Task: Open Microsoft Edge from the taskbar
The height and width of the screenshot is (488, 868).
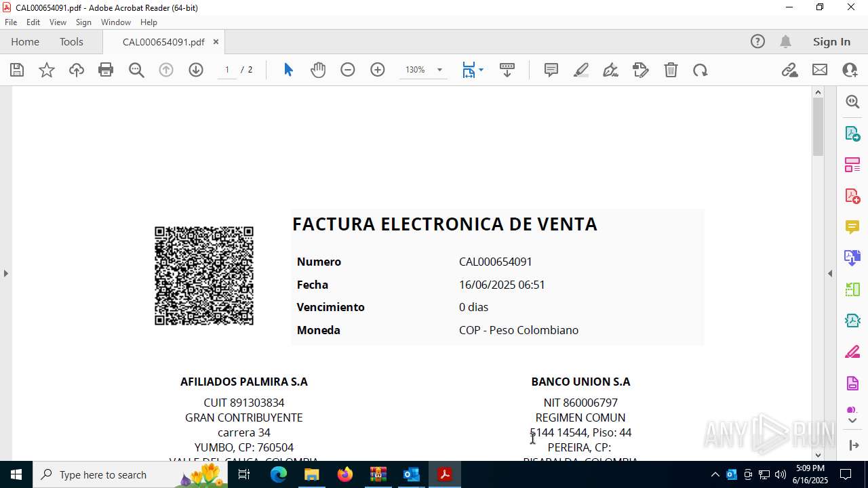Action: pos(279,474)
